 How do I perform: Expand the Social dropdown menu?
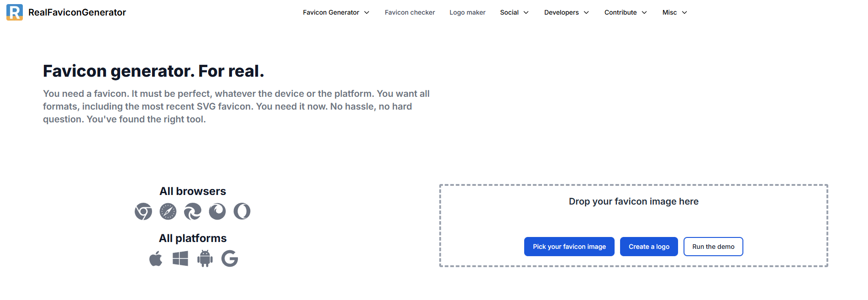(514, 12)
